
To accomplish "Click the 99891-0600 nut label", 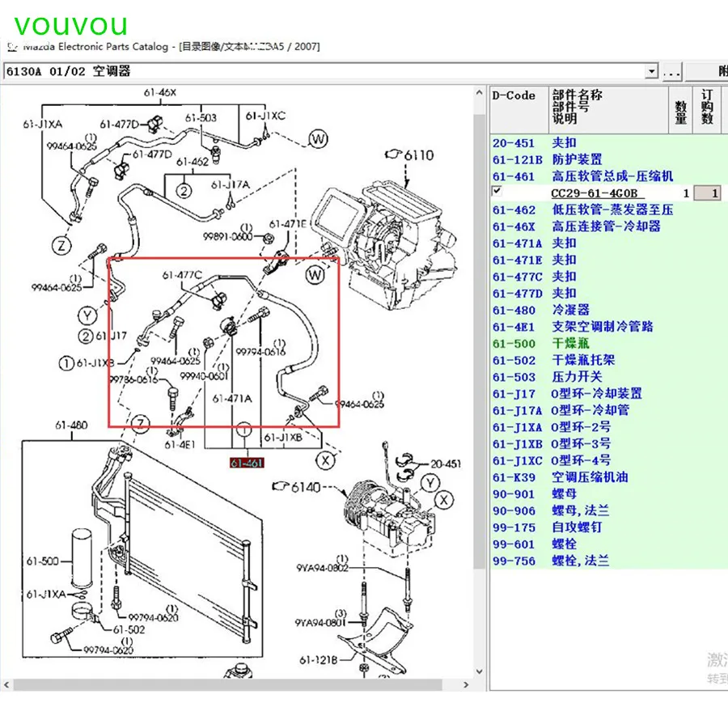I will coord(228,236).
